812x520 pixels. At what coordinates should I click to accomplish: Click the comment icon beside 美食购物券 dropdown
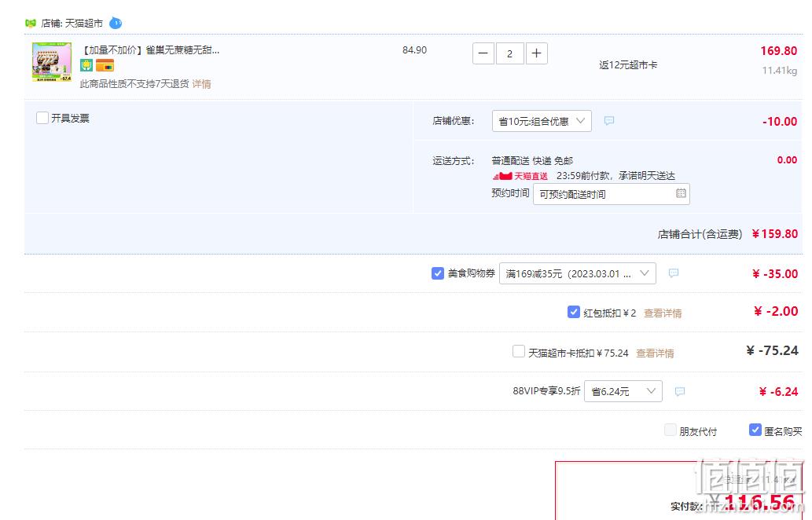[673, 273]
